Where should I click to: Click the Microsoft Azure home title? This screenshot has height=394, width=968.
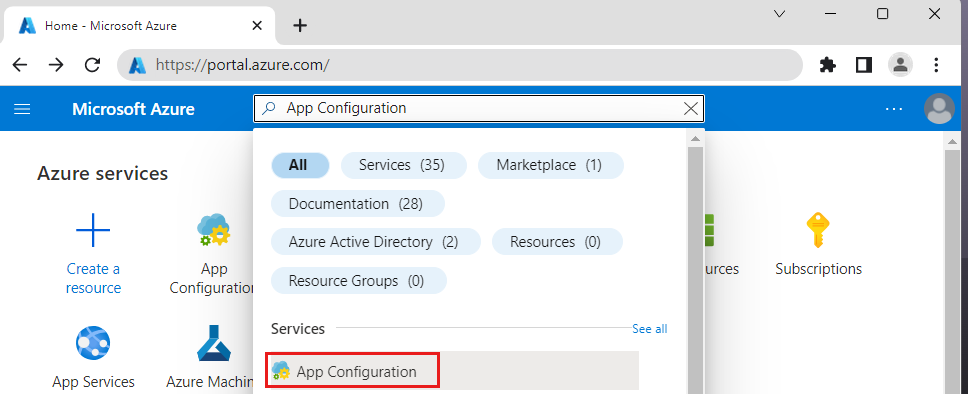pyautogui.click(x=133, y=109)
